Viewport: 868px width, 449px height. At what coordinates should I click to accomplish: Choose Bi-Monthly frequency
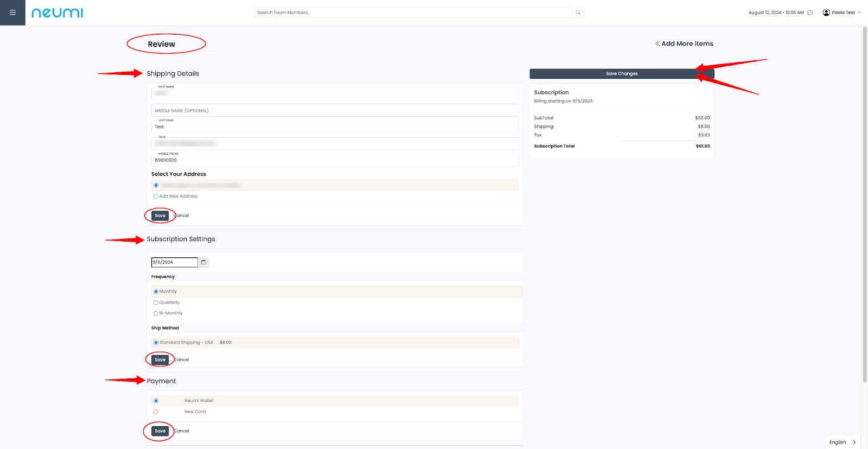[156, 313]
